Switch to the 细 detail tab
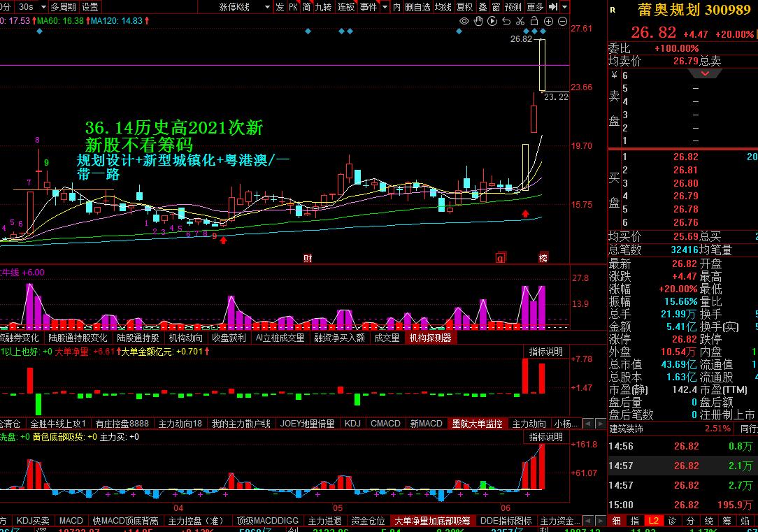Image resolution: width=758 pixels, height=532 pixels. [x=616, y=521]
